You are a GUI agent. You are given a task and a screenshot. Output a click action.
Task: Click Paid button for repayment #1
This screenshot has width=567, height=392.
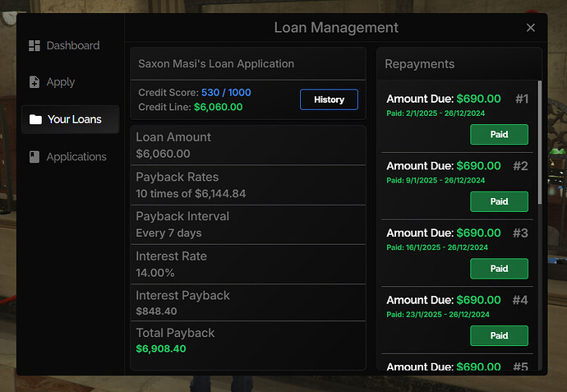pos(499,135)
